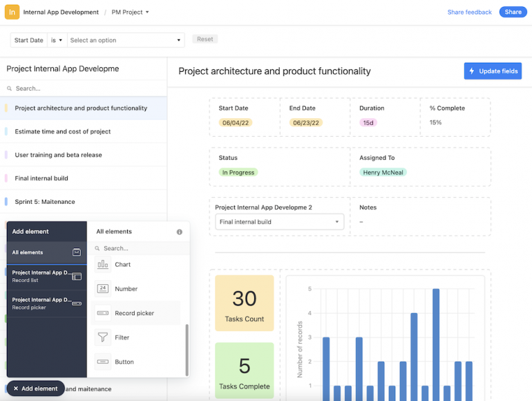Image resolution: width=532 pixels, height=401 pixels.
Task: Pick the Button element icon
Action: point(103,362)
